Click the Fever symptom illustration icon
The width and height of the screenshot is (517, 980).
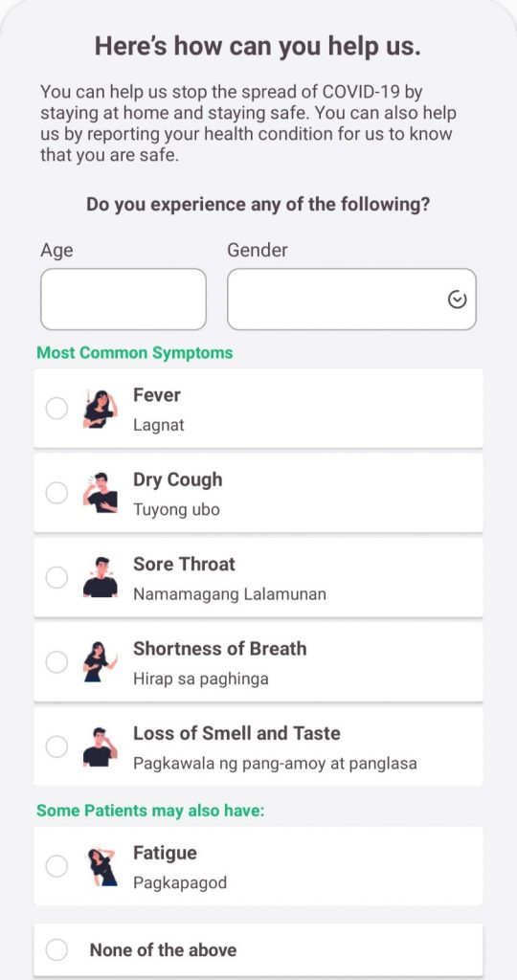click(100, 409)
